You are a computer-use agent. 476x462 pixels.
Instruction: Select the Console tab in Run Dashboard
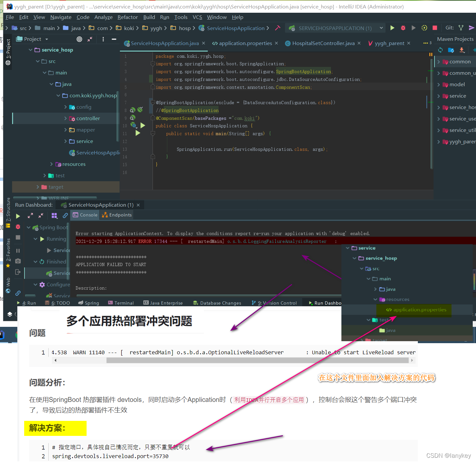pos(85,215)
